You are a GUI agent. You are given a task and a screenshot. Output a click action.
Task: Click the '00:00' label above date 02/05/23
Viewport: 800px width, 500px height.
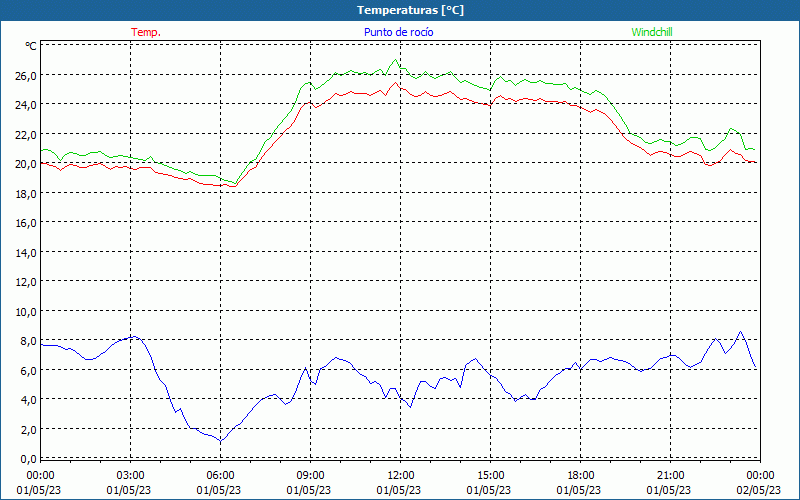(760, 476)
